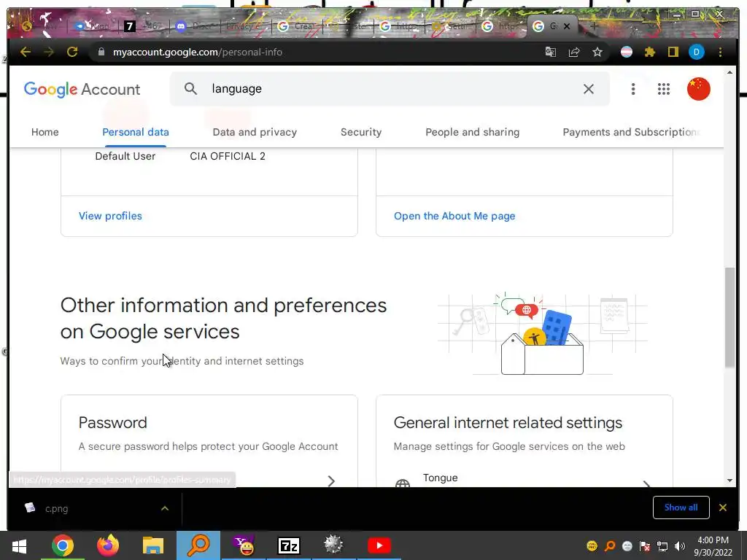Click the orange magnifier taskbar app
Viewport: 747px width, 560px height.
[198, 545]
